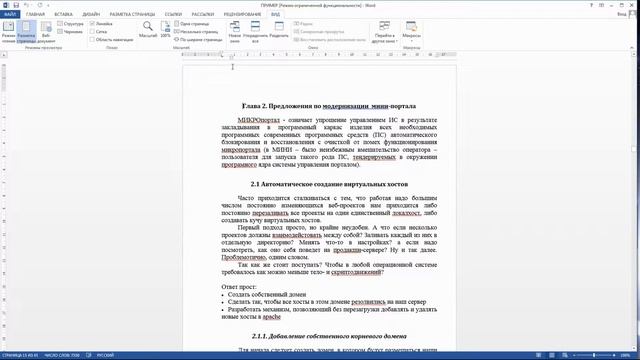Click page count СТРАНИЦА in status bar

20,356
